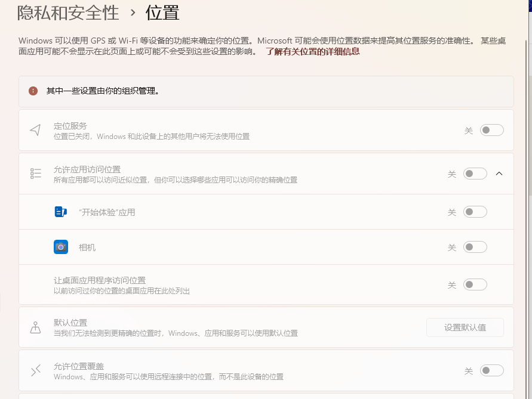Click the 相机 row label
This screenshot has height=399, width=532.
[x=87, y=248]
